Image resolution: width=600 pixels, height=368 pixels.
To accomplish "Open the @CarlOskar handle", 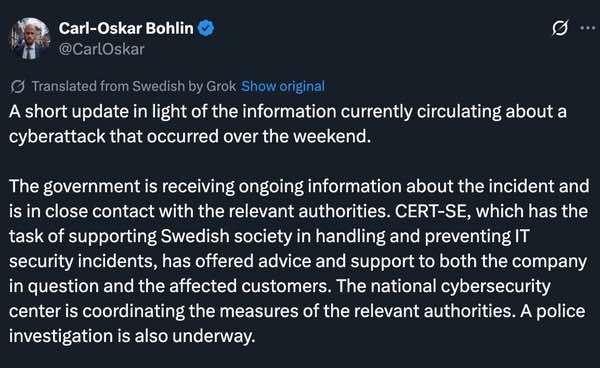I will coord(101,49).
